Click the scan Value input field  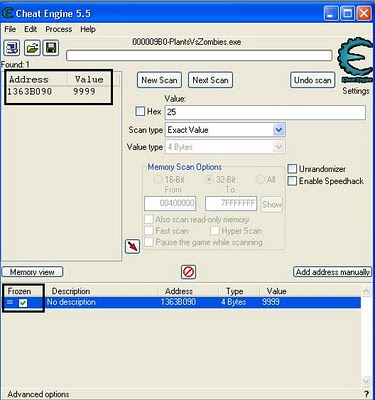(x=265, y=112)
